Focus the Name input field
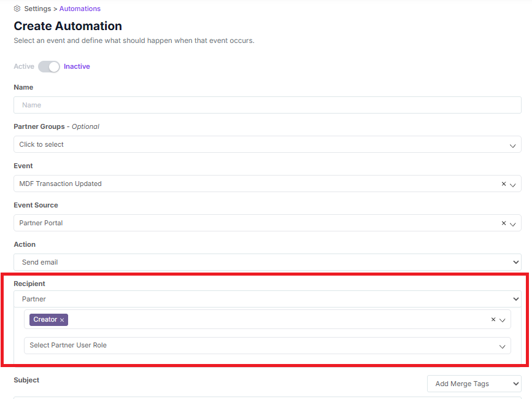 coord(268,105)
